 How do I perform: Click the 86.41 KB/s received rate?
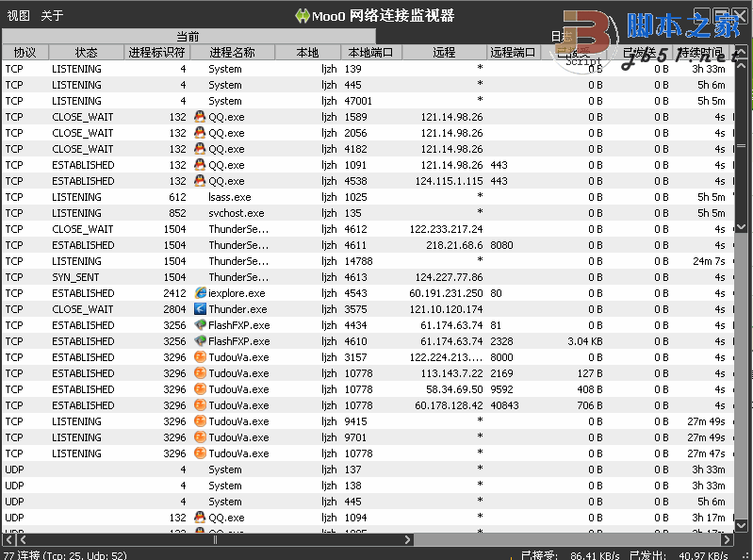[x=595, y=555]
